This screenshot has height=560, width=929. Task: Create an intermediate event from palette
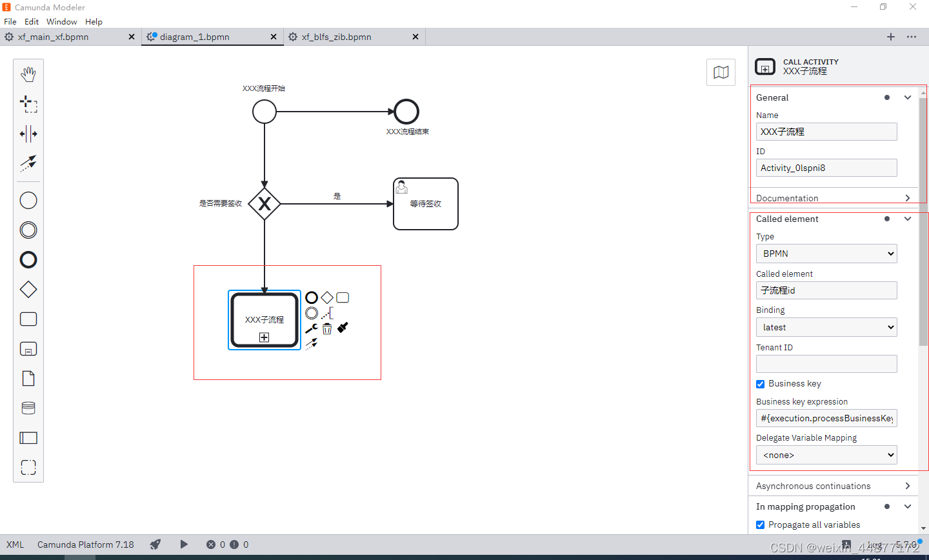pyautogui.click(x=28, y=230)
